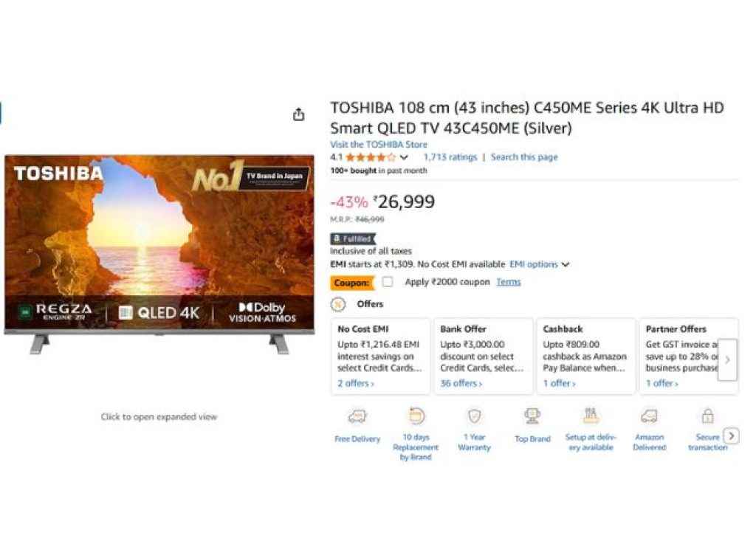Click the Secure transaction lock icon
Image resolution: width=756 pixels, height=558 pixels.
tap(707, 416)
